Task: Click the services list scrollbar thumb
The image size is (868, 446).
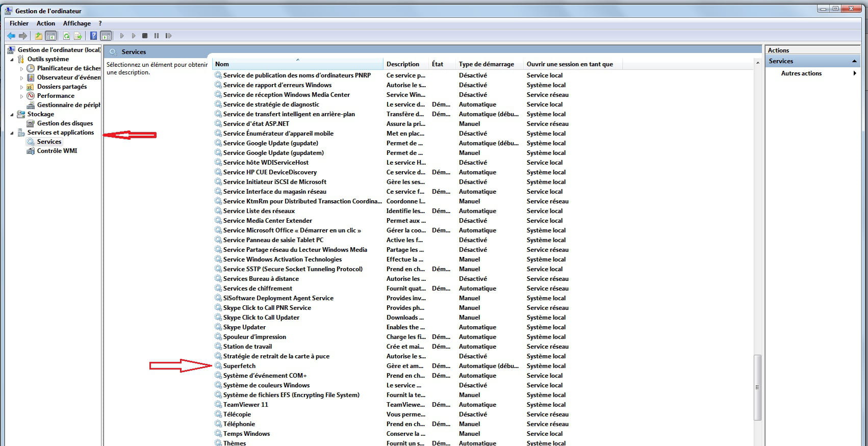Action: coord(757,387)
